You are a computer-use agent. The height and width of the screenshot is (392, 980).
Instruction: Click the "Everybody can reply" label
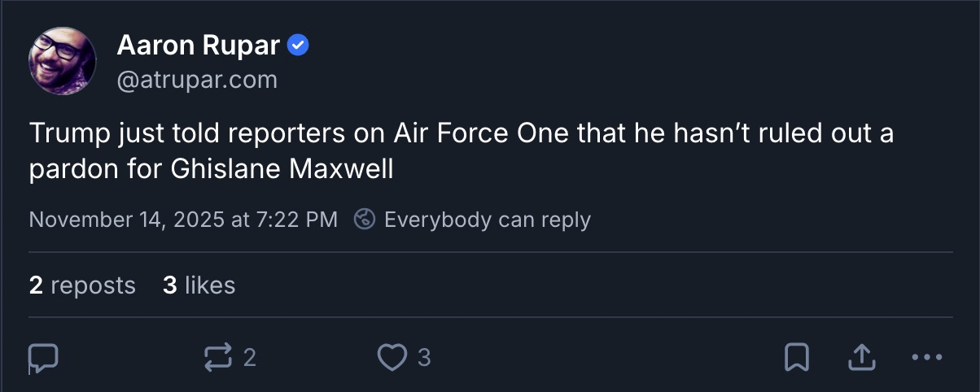[487, 220]
